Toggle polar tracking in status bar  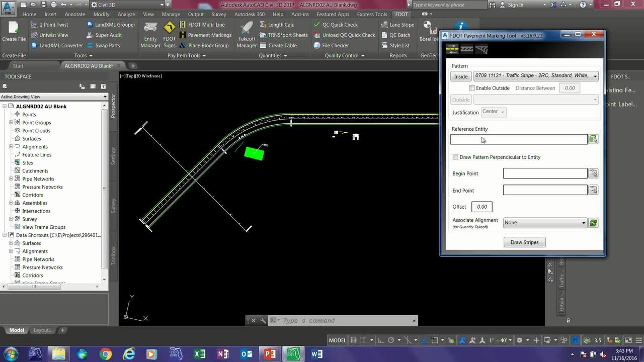(391, 340)
